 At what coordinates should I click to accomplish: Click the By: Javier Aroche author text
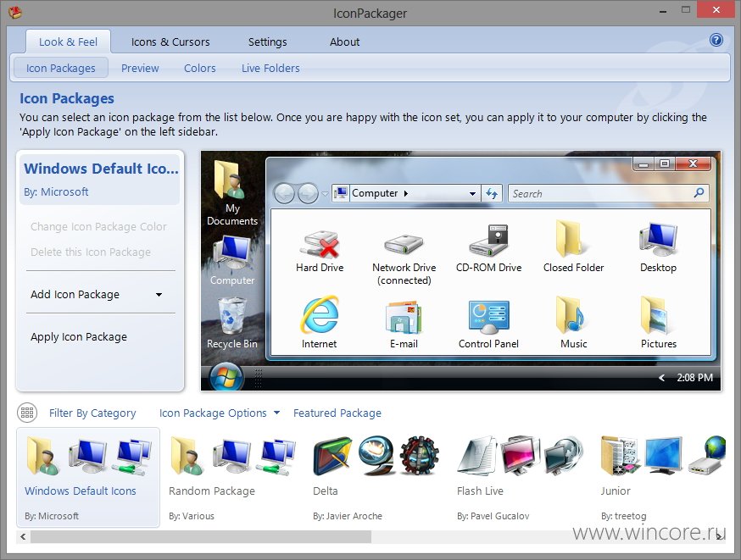pyautogui.click(x=348, y=516)
